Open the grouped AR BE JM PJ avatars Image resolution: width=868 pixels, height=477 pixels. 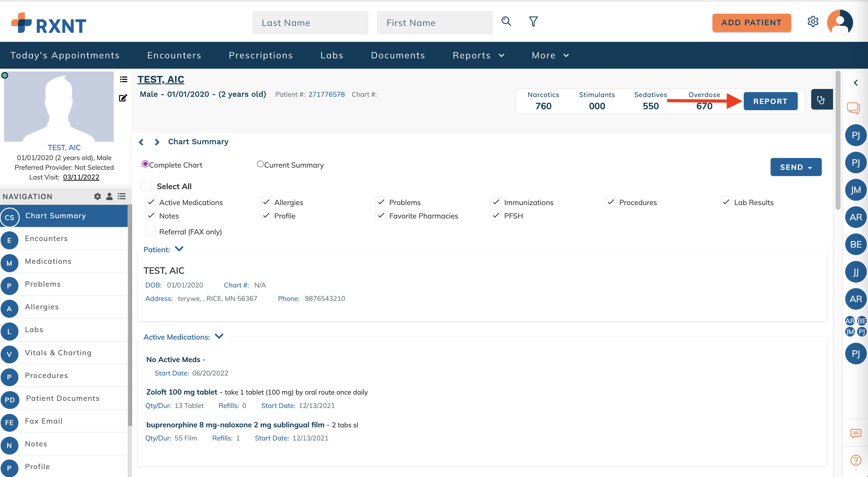coord(856,326)
